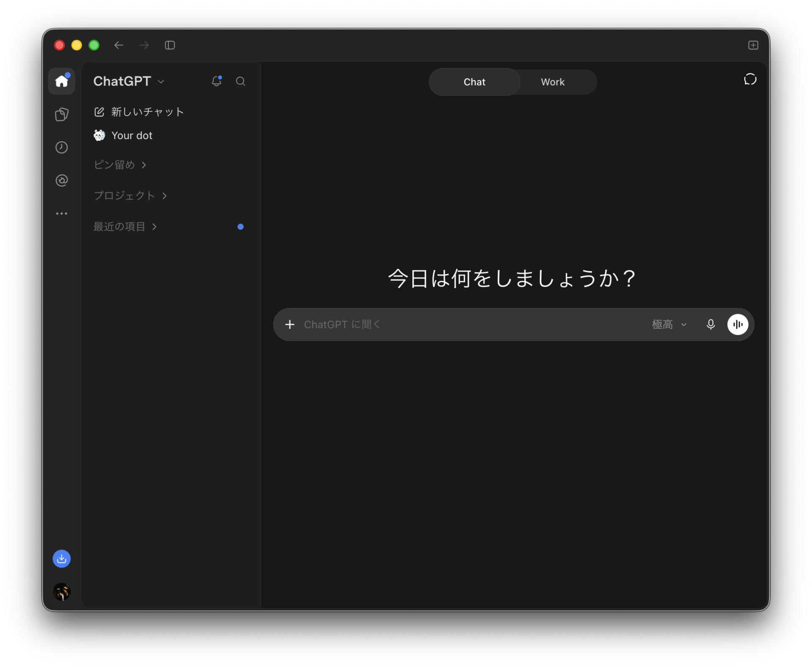Switch to the Chat tab

[475, 82]
